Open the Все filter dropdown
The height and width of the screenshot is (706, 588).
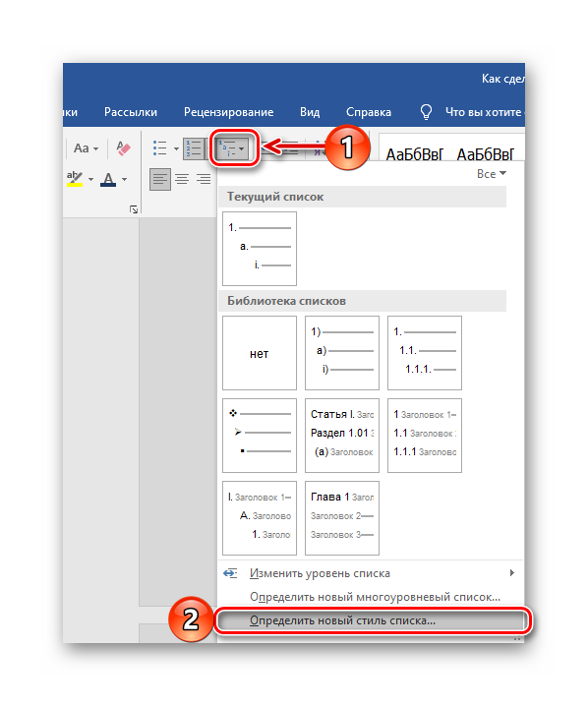[492, 174]
